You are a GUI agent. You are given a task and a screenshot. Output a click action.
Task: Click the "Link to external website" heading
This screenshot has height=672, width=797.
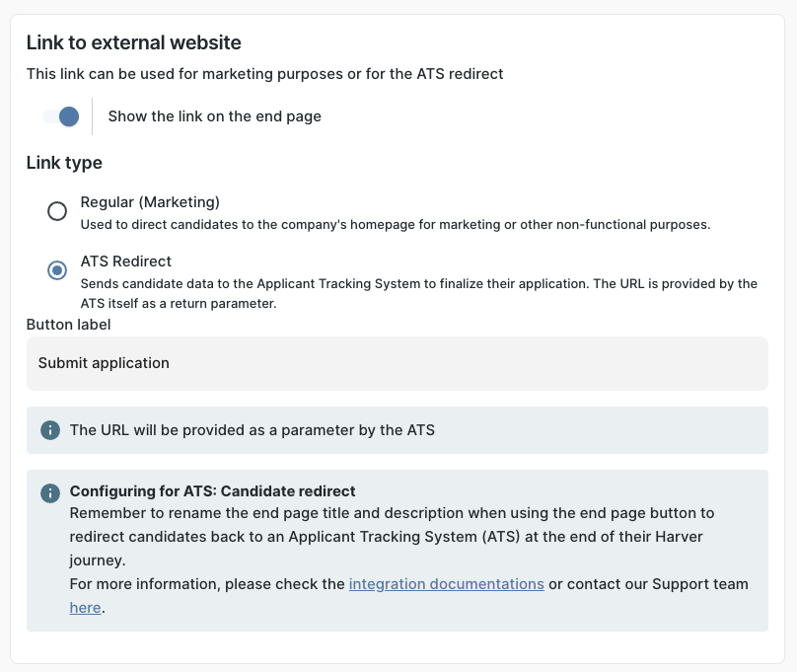(x=133, y=42)
